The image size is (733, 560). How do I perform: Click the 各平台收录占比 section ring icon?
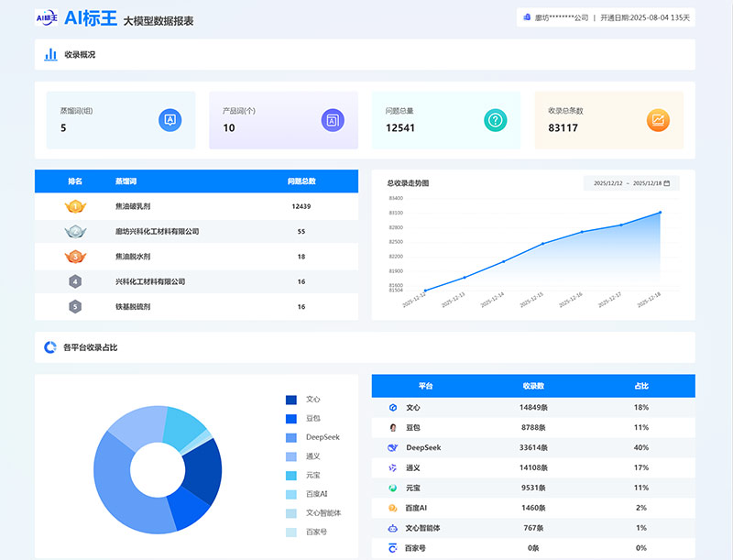tap(50, 347)
